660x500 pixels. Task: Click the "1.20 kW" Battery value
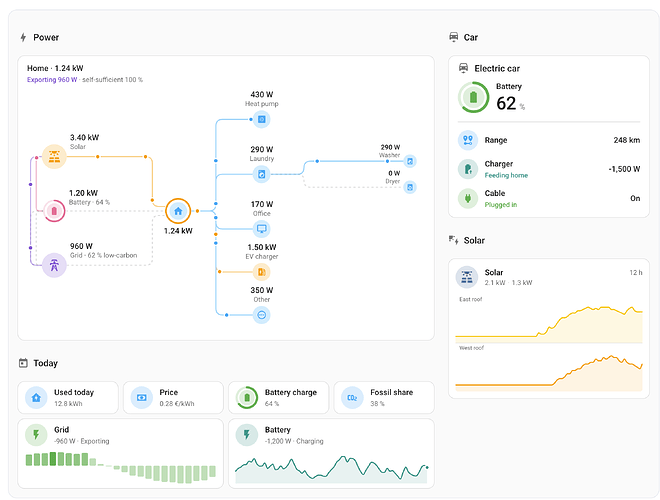coord(83,193)
